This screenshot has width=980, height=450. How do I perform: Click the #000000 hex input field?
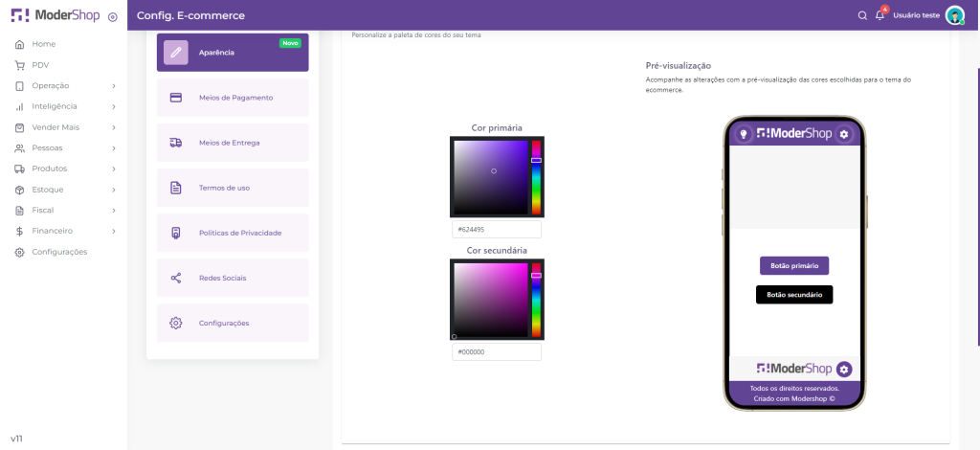click(497, 352)
